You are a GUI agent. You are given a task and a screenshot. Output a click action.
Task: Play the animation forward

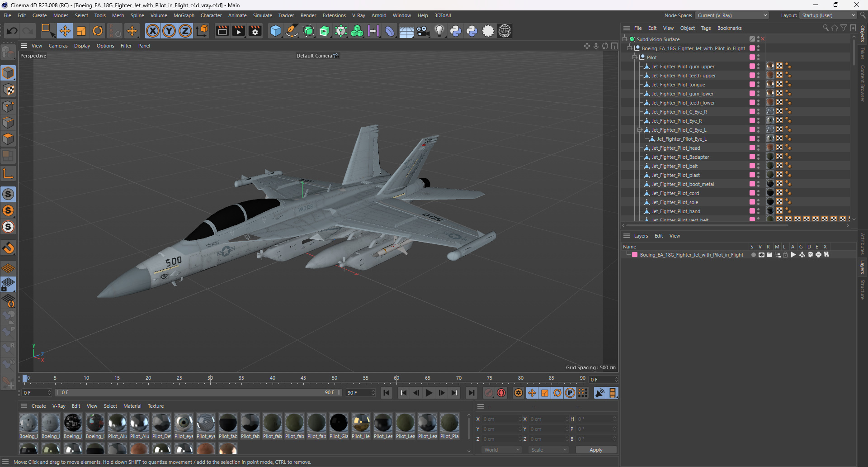click(x=429, y=393)
